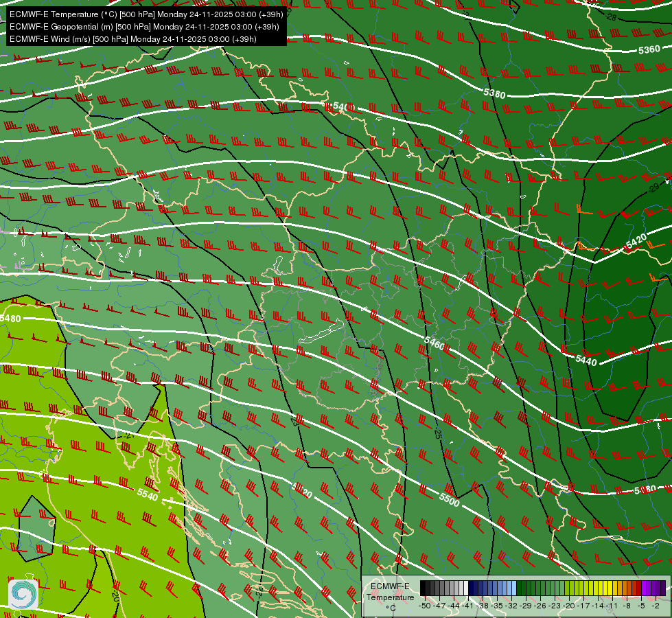The width and height of the screenshot is (672, 618).
Task: Click the 5380 geopotential contour label
Action: click(495, 93)
